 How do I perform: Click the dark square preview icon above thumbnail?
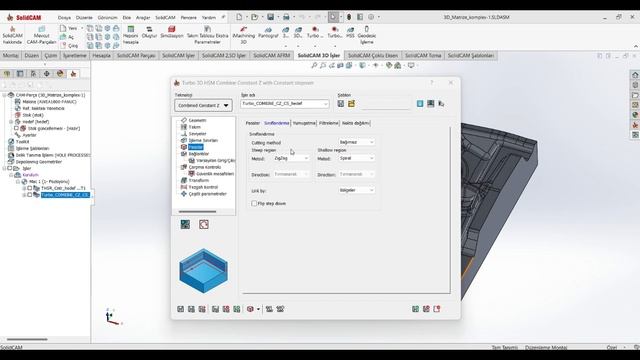pos(185,224)
